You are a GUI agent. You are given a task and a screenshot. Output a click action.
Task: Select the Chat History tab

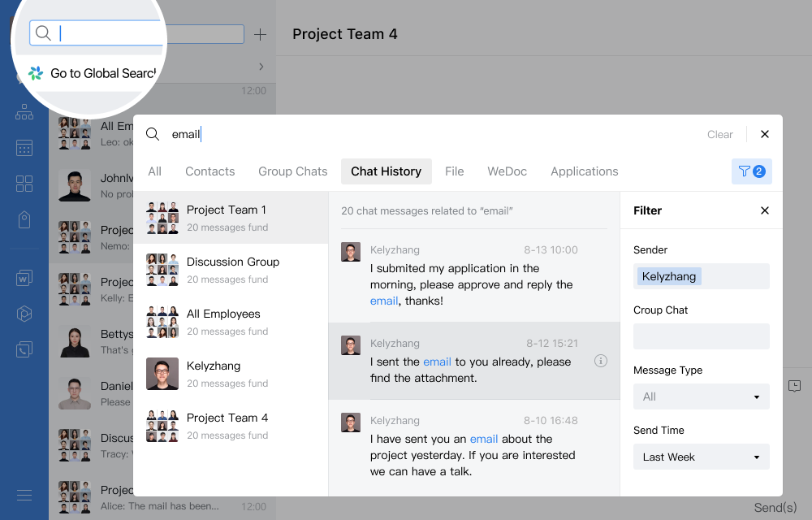tap(387, 171)
